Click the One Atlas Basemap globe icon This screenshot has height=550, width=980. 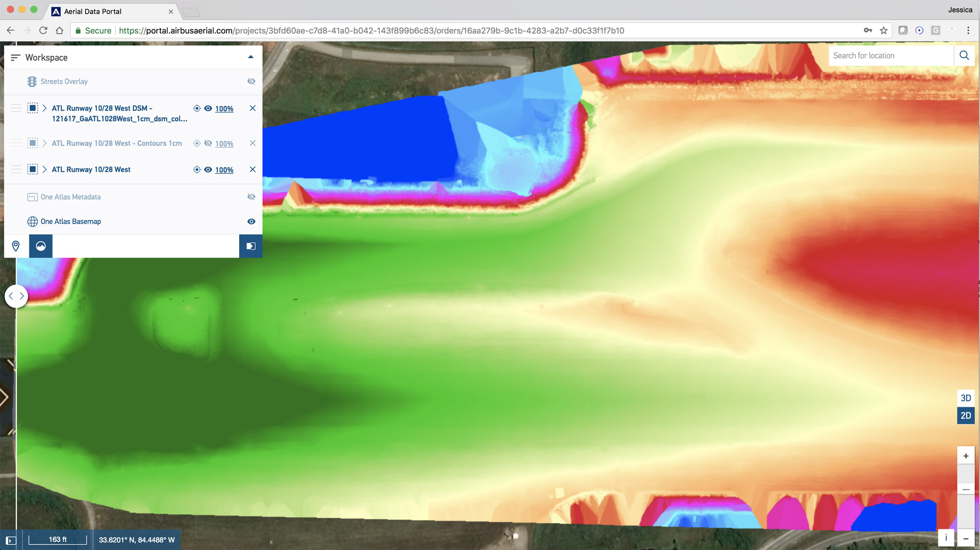pyautogui.click(x=32, y=221)
